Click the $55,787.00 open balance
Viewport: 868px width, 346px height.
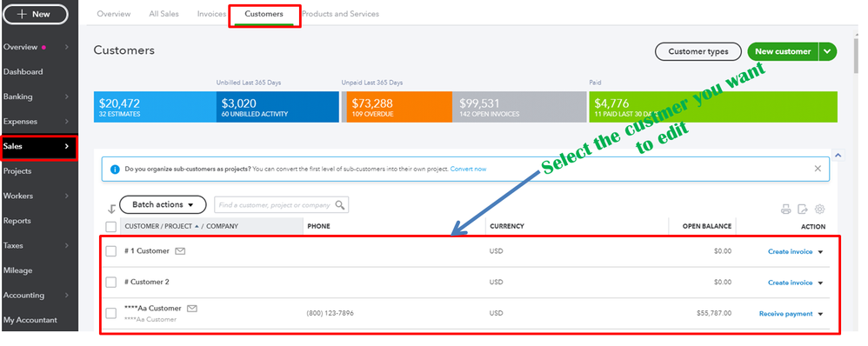713,313
